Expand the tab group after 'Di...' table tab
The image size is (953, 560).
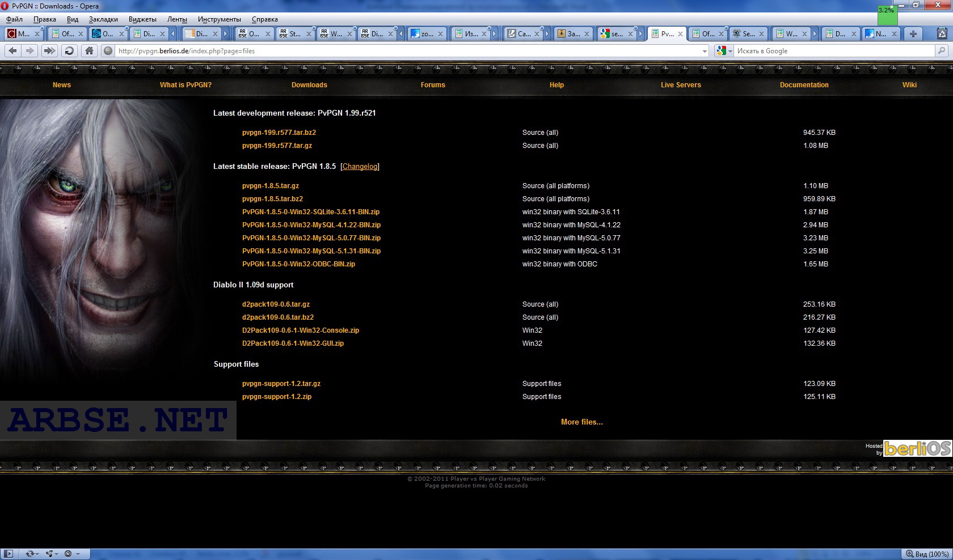[225, 34]
